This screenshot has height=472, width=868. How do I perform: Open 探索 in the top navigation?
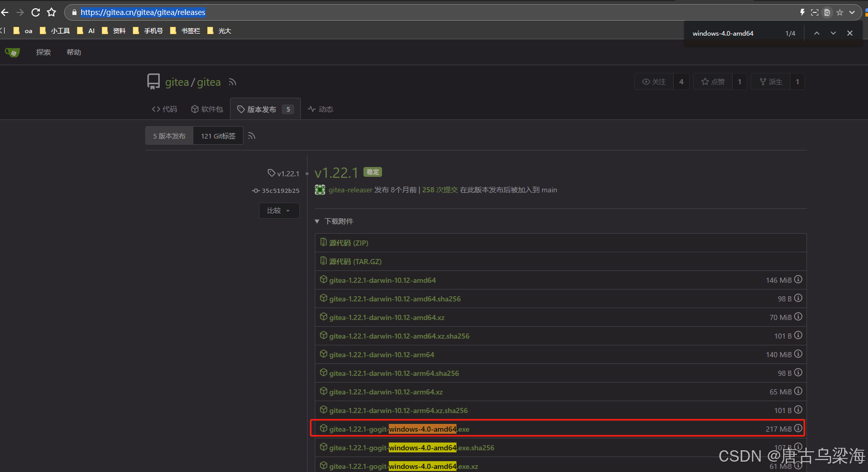43,52
